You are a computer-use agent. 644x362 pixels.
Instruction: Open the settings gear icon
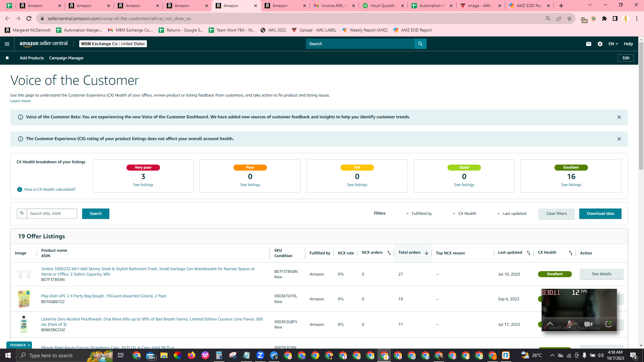(x=600, y=44)
